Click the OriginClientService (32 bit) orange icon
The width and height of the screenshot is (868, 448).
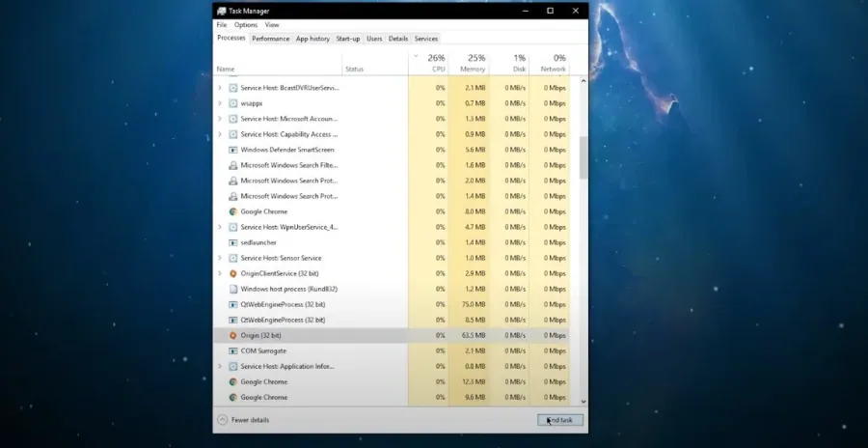pos(233,273)
